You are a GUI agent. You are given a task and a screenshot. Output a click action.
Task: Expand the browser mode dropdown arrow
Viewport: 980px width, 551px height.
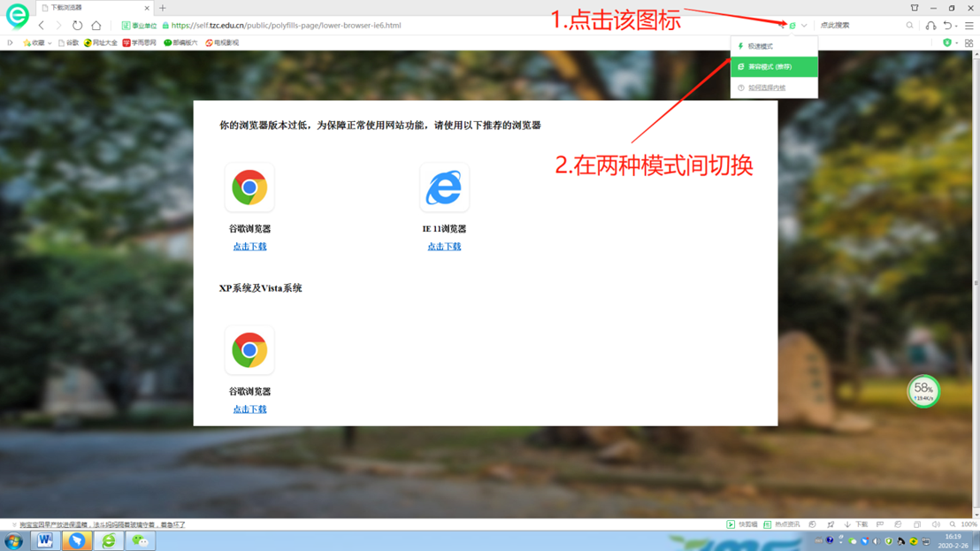[804, 26]
